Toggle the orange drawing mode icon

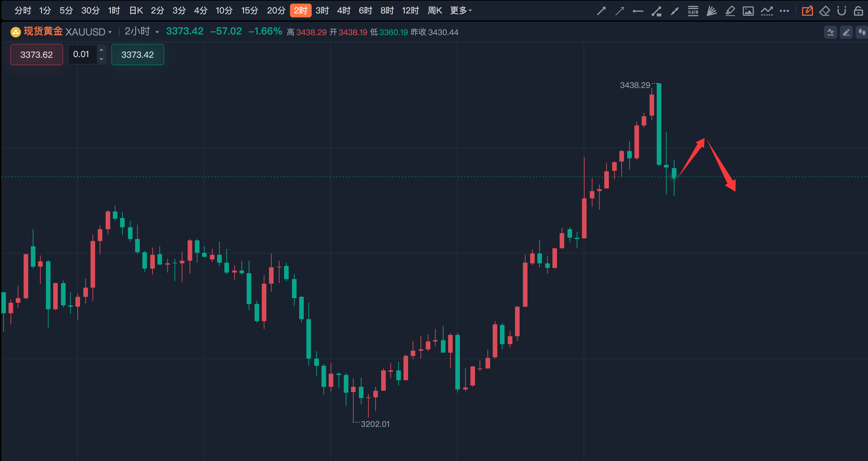[x=807, y=11]
